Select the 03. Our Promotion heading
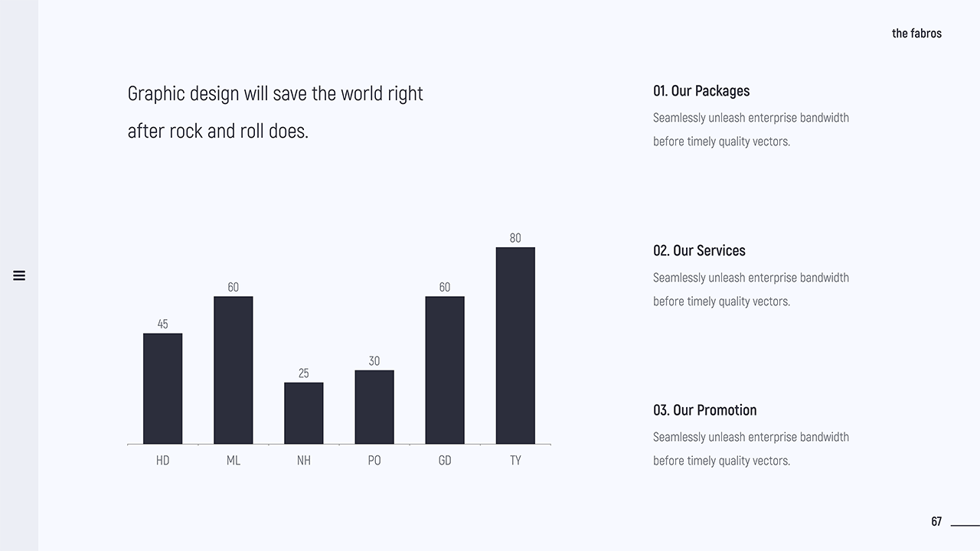This screenshot has width=980, height=551. click(x=704, y=410)
